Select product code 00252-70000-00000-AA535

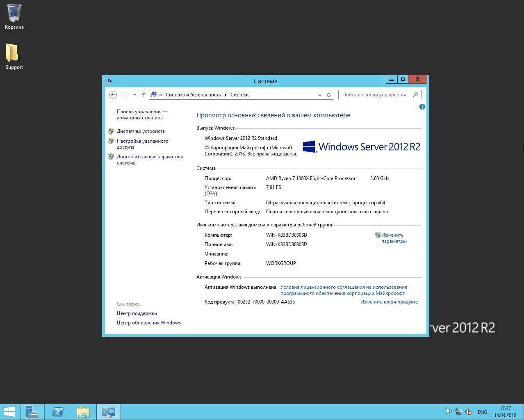(x=266, y=302)
